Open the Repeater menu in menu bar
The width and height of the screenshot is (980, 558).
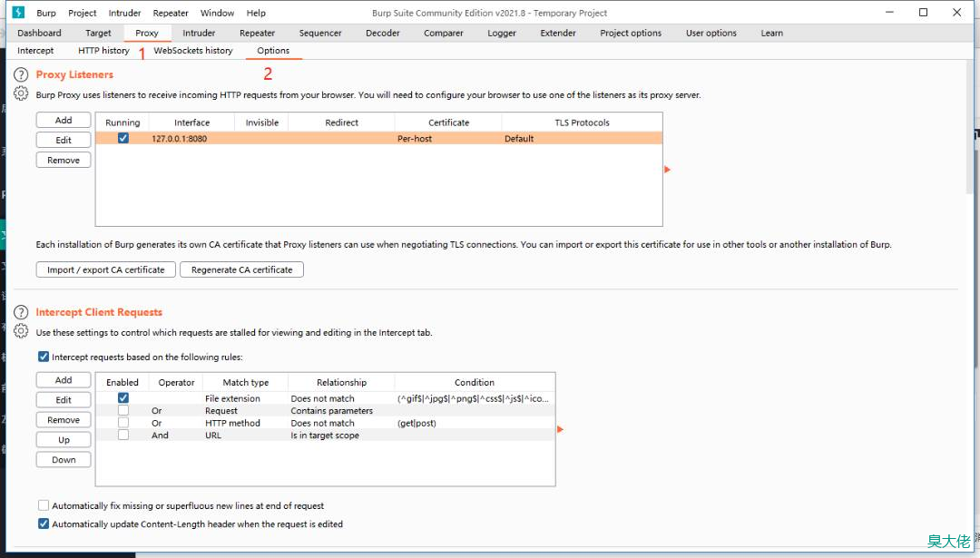point(171,13)
